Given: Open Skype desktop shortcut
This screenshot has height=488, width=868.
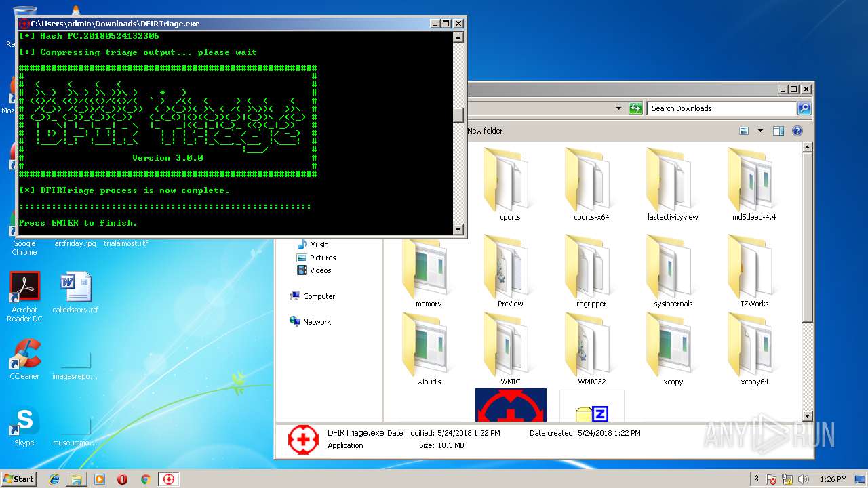Looking at the screenshot, I should click(x=24, y=427).
